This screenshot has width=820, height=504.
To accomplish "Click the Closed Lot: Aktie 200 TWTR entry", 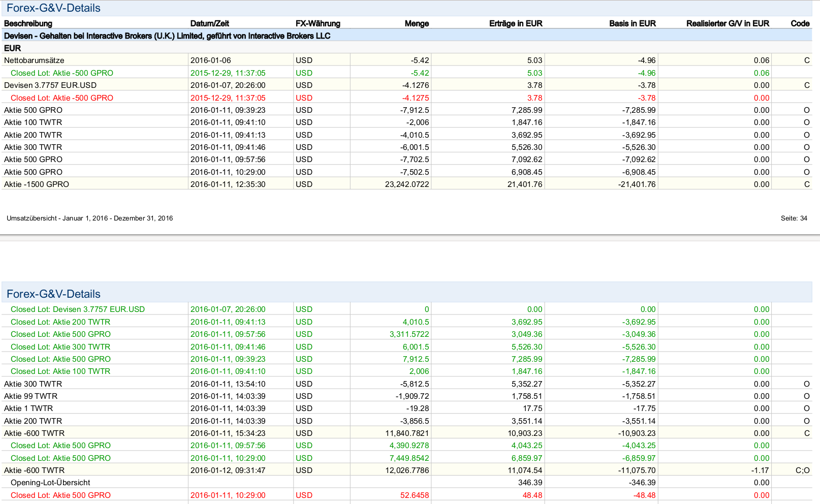I will click(60, 322).
